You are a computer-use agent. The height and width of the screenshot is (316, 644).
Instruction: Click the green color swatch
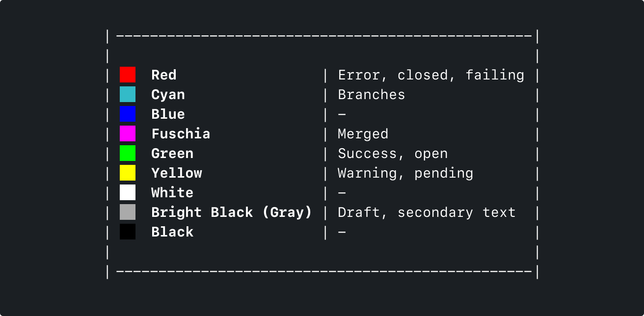pyautogui.click(x=128, y=153)
